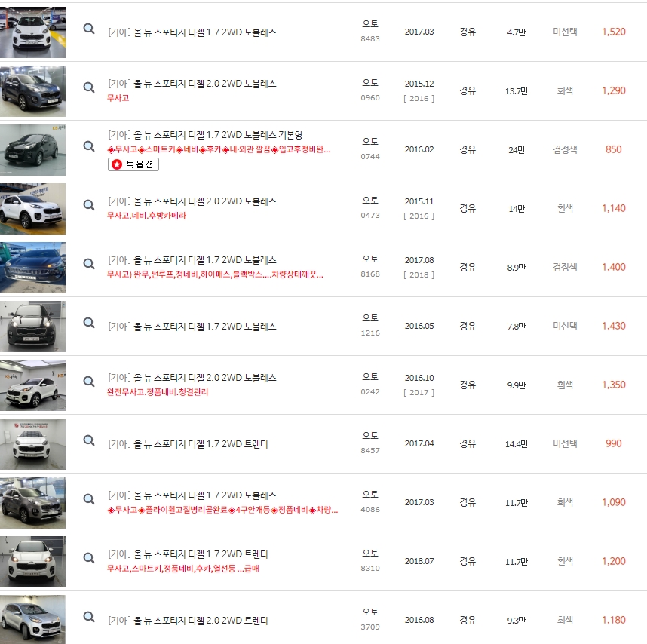This screenshot has width=647, height=644.
Task: Click the price 1,180
Action: (614, 620)
